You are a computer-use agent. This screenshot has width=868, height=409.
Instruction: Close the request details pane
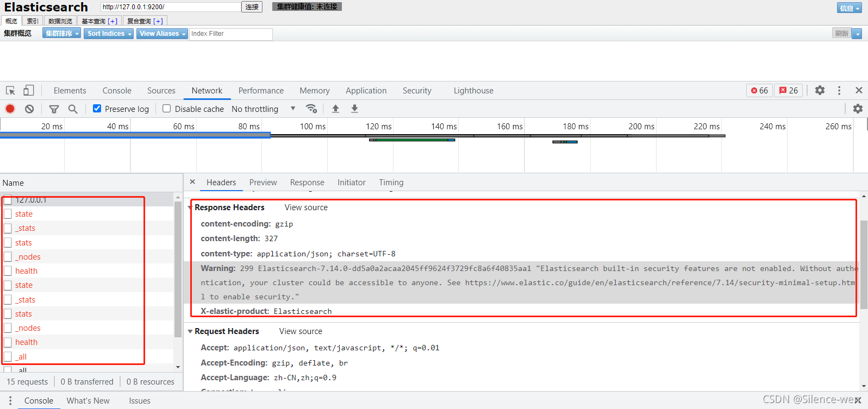(x=192, y=182)
